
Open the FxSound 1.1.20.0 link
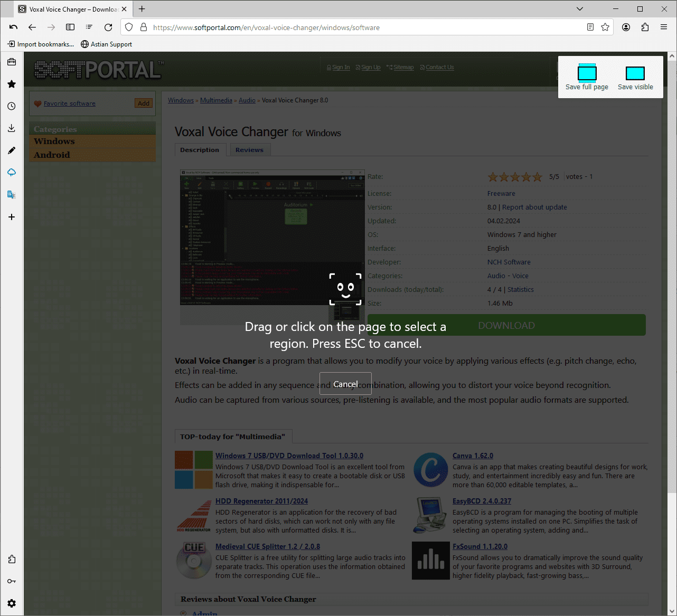coord(480,547)
